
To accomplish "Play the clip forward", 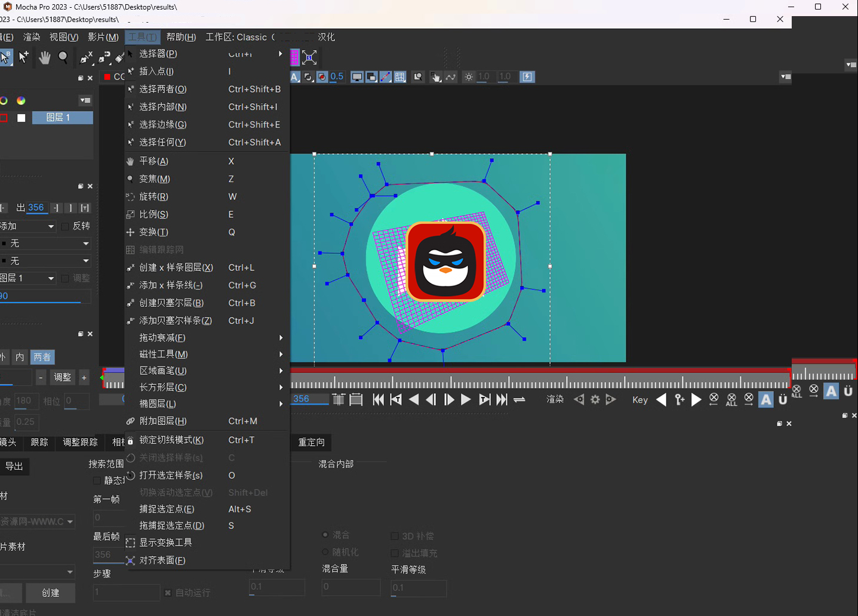I will click(466, 400).
